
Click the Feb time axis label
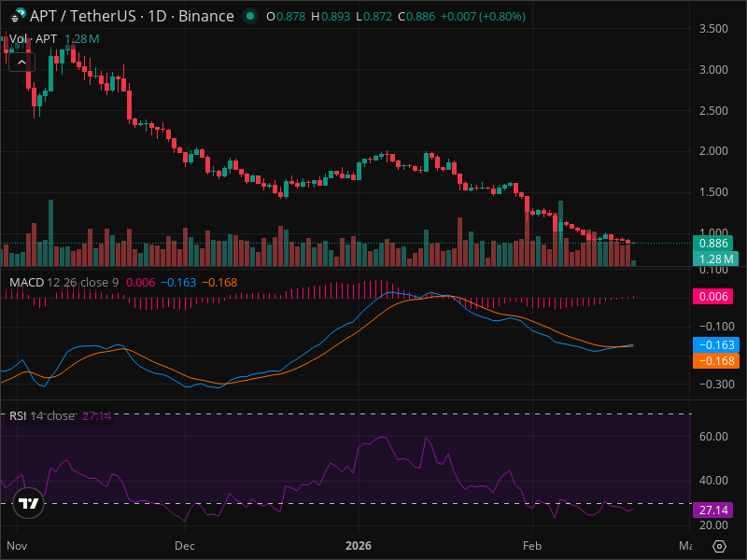[x=531, y=546]
